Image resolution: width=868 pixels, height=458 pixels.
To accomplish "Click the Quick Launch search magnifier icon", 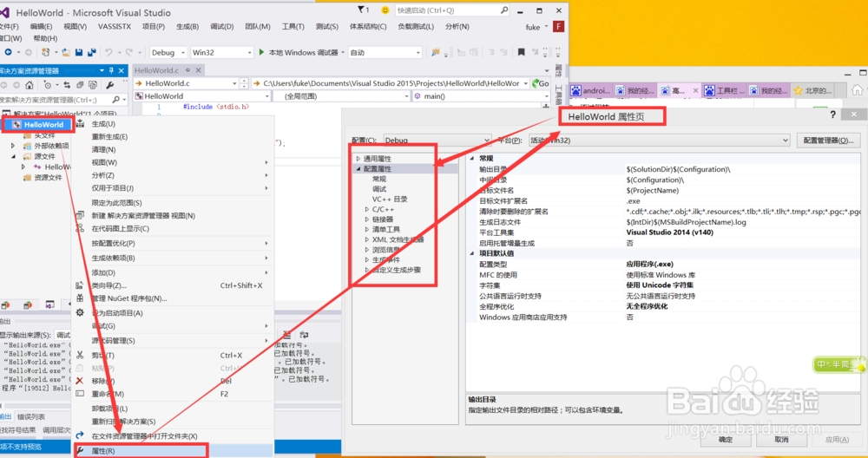I will point(504,10).
